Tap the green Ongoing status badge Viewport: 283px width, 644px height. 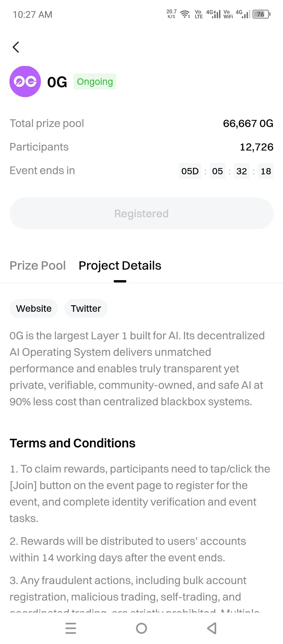tap(95, 81)
